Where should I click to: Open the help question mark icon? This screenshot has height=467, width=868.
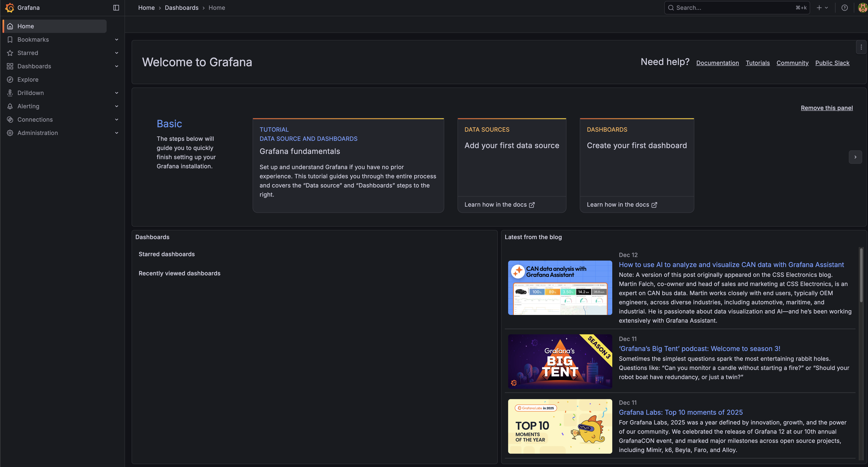tap(844, 7)
